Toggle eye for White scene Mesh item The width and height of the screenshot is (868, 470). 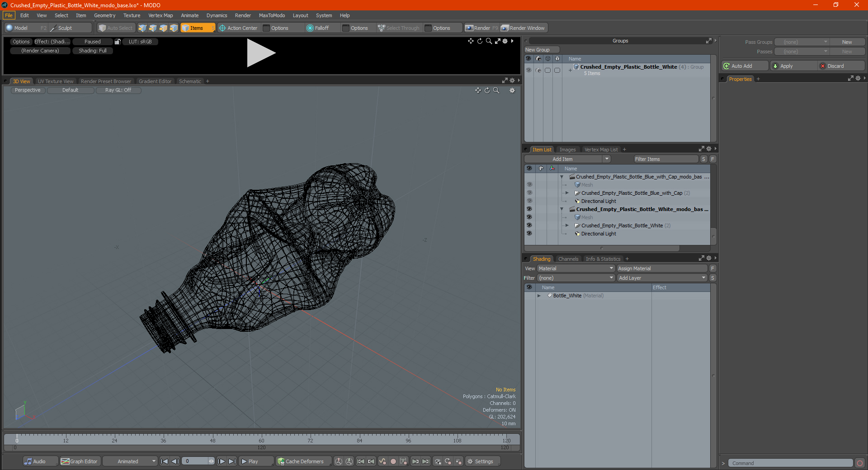point(529,217)
